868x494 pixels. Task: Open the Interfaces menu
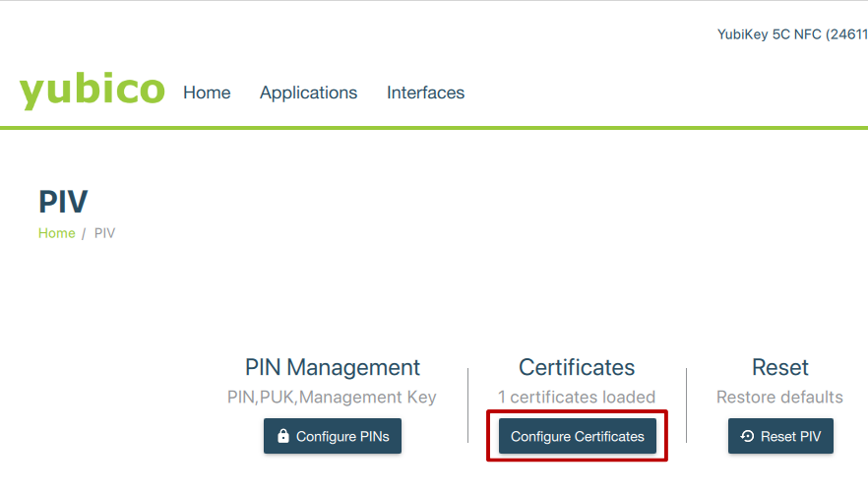tap(425, 93)
